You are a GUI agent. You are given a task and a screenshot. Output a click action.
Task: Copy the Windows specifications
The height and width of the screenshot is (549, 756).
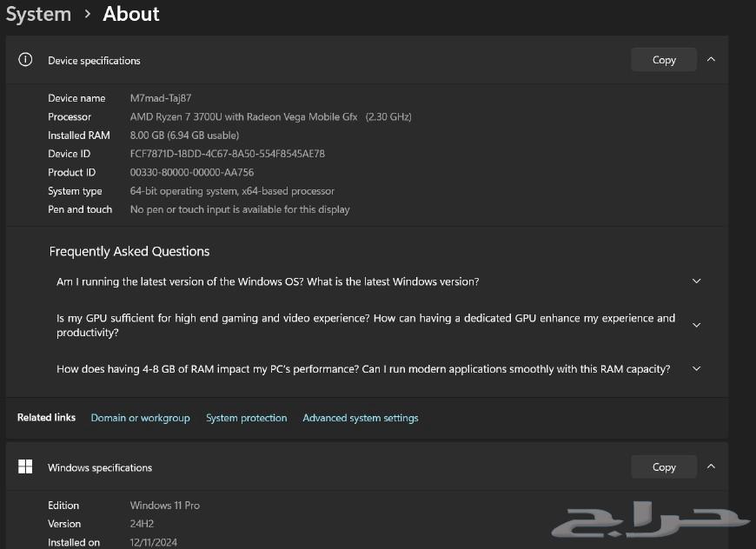(x=664, y=466)
